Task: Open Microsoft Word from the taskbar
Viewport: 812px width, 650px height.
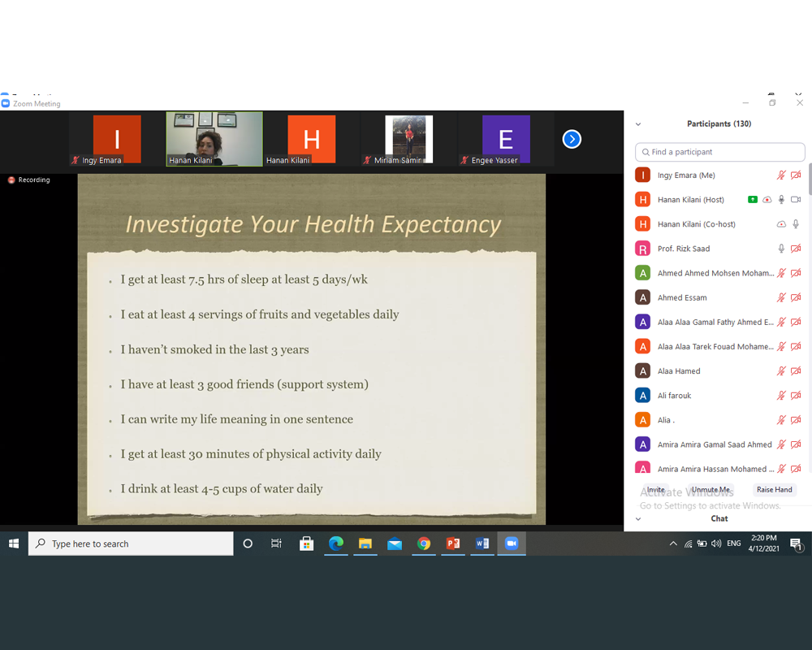Action: tap(482, 544)
